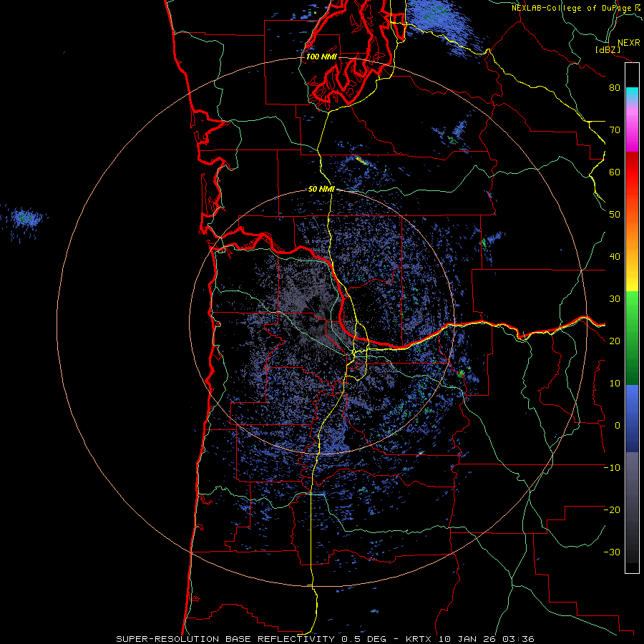
Task: Pick the bright green segment of the color bar
Action: pyautogui.click(x=632, y=306)
